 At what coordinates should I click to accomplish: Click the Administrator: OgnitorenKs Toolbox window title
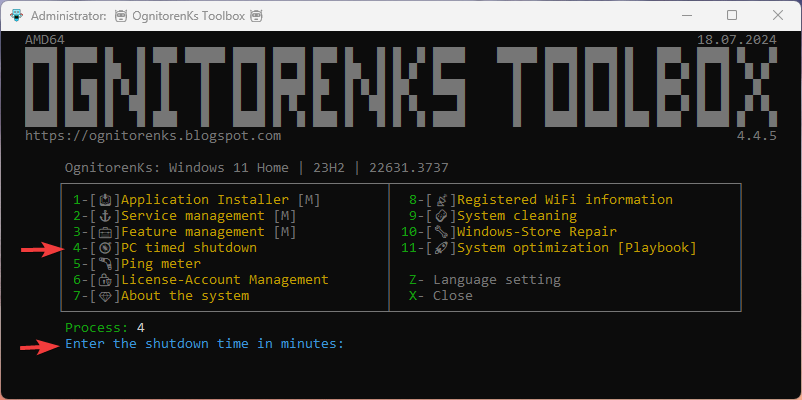click(x=147, y=16)
